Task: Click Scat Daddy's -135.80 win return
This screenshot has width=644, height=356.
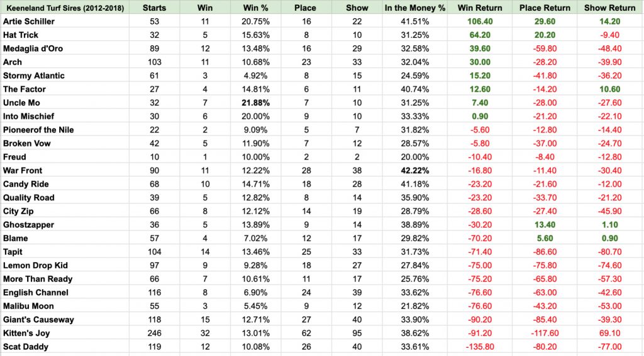Action: click(x=480, y=347)
